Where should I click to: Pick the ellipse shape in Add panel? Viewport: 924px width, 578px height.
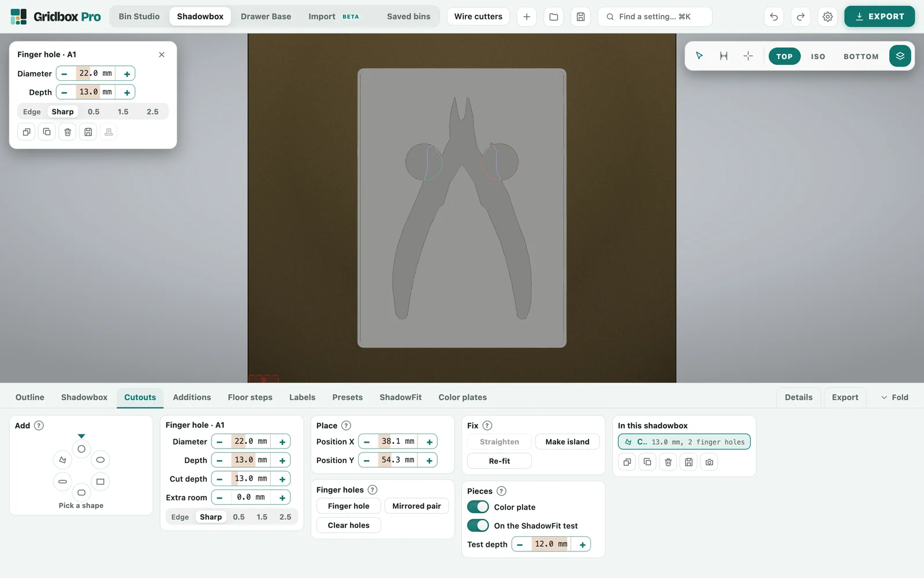pos(100,460)
